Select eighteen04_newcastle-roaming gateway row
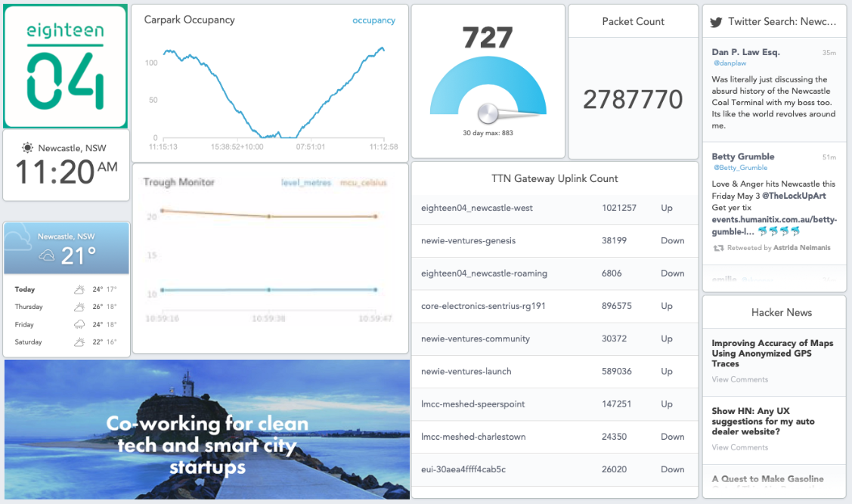 pos(554,274)
